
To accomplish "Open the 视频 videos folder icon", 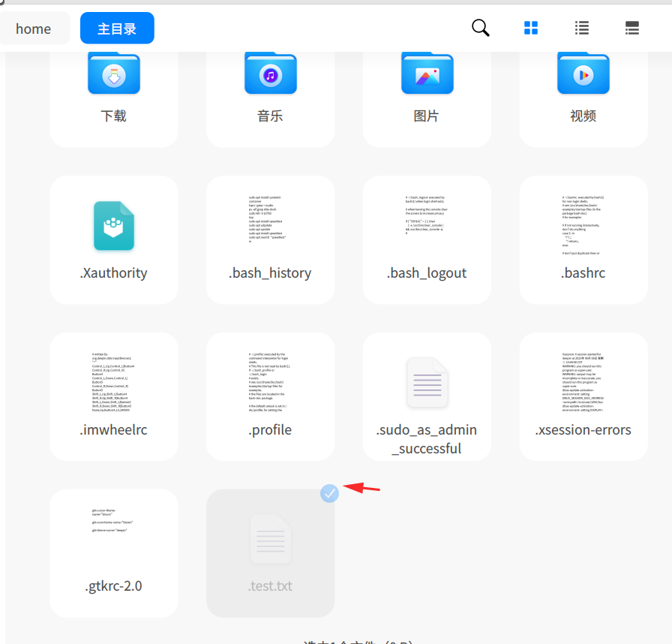I will tap(583, 74).
